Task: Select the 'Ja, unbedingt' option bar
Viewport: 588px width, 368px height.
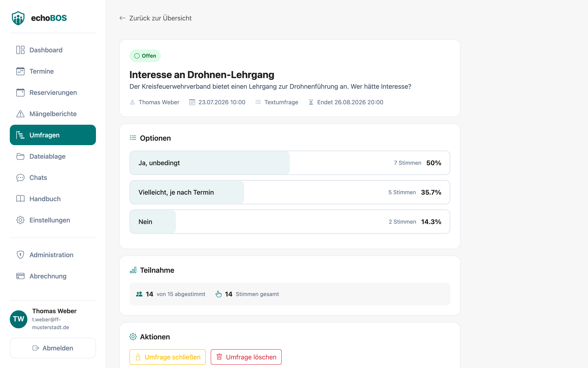Action: click(290, 163)
